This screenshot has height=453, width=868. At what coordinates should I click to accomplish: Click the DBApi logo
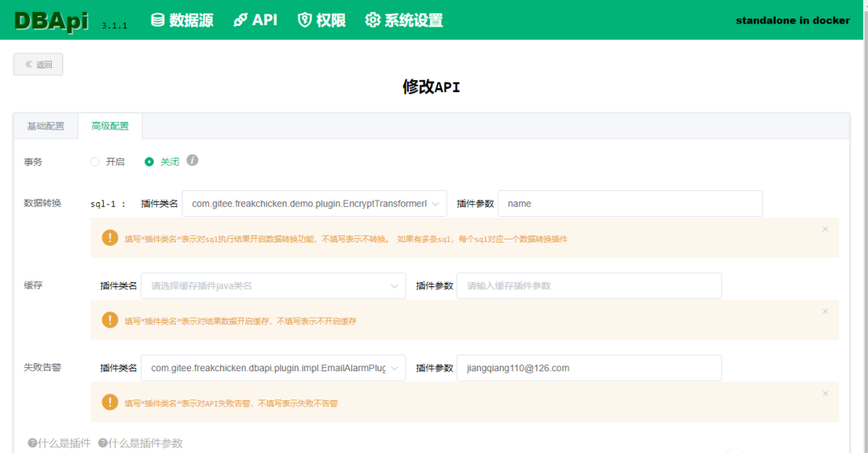pyautogui.click(x=51, y=21)
